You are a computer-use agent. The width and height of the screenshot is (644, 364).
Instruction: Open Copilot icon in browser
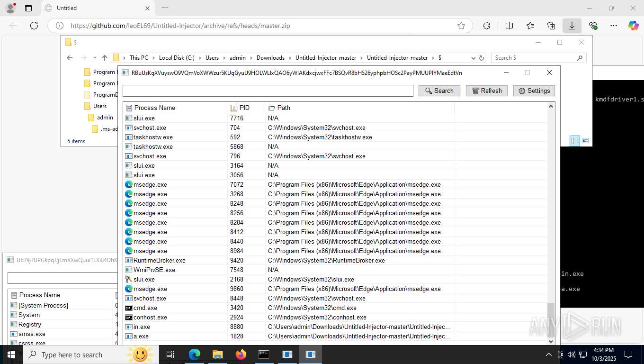pos(634,26)
